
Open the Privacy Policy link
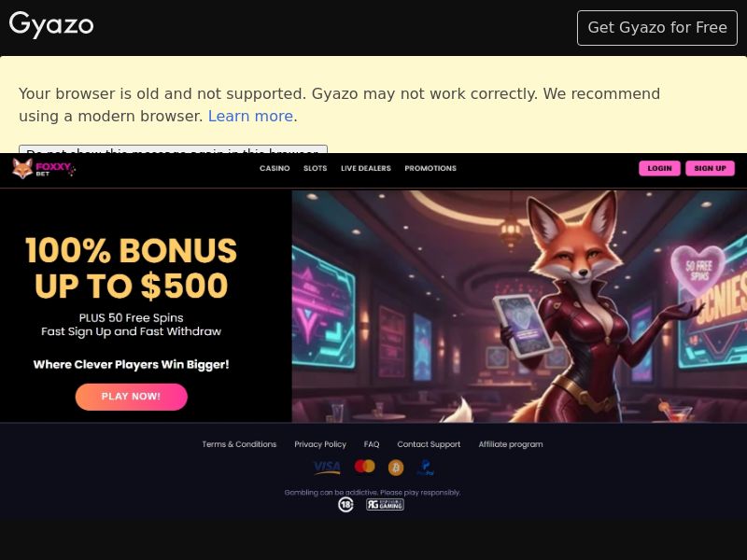point(320,444)
